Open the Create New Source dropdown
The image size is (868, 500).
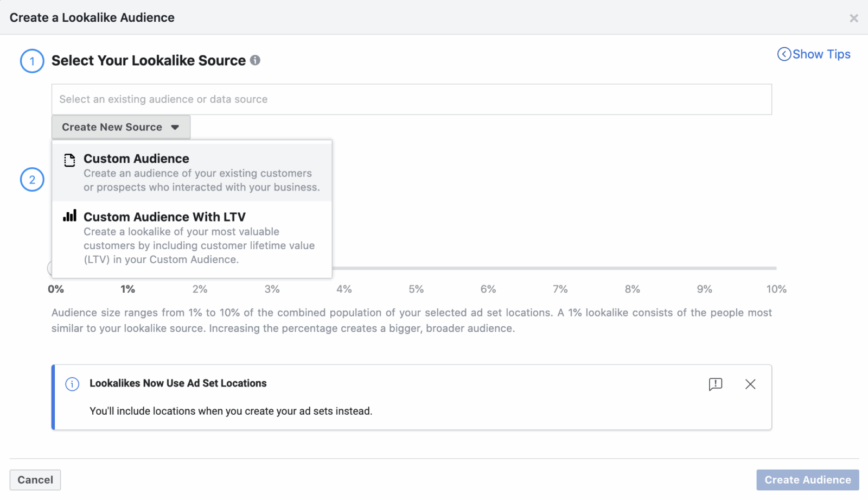click(x=120, y=126)
